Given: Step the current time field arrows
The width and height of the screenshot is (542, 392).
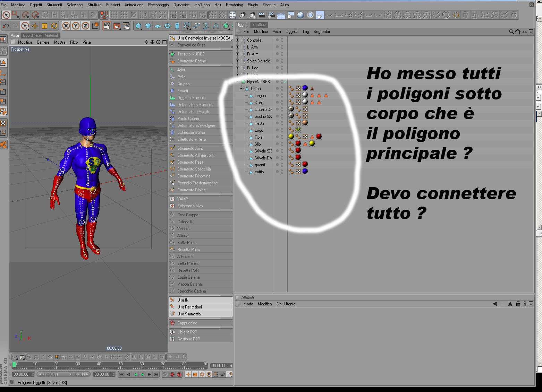Looking at the screenshot, I should pos(231,366).
